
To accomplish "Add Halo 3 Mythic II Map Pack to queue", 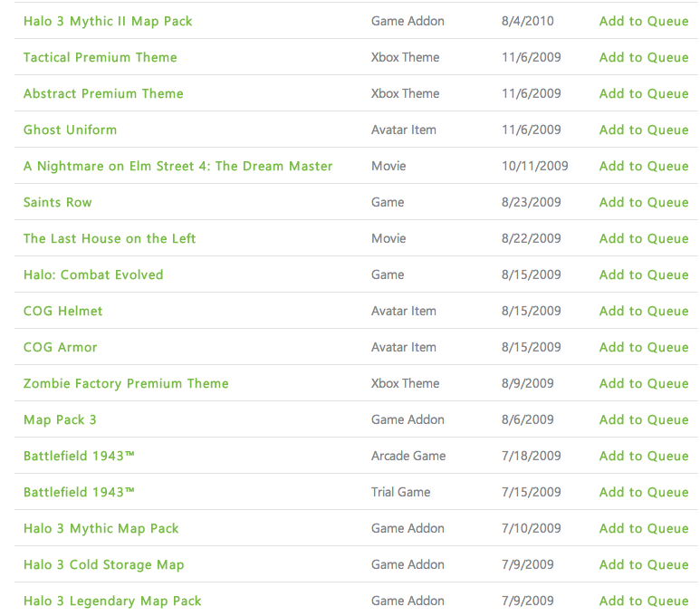I will click(644, 21).
